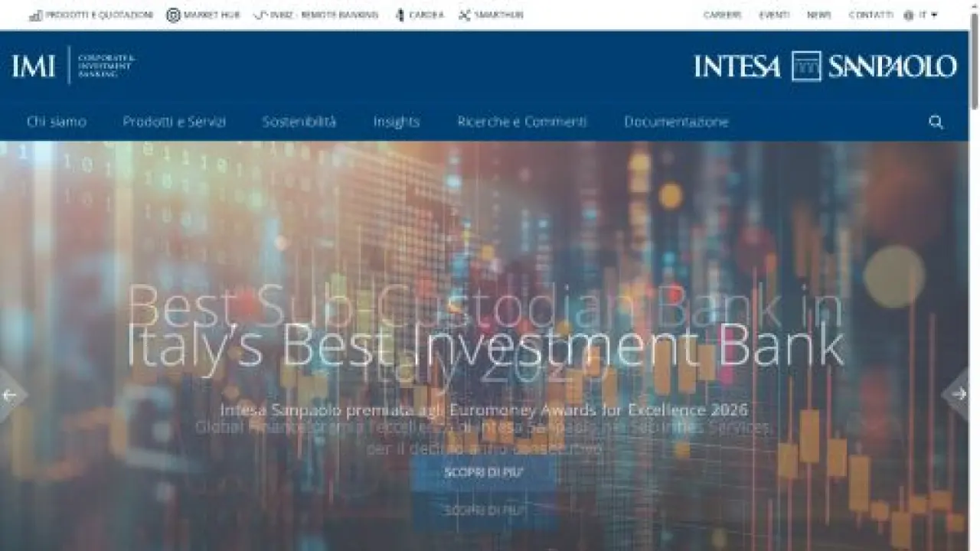This screenshot has height=551, width=980.
Task: Open the Prodotti e Servizi menu
Action: click(x=175, y=122)
